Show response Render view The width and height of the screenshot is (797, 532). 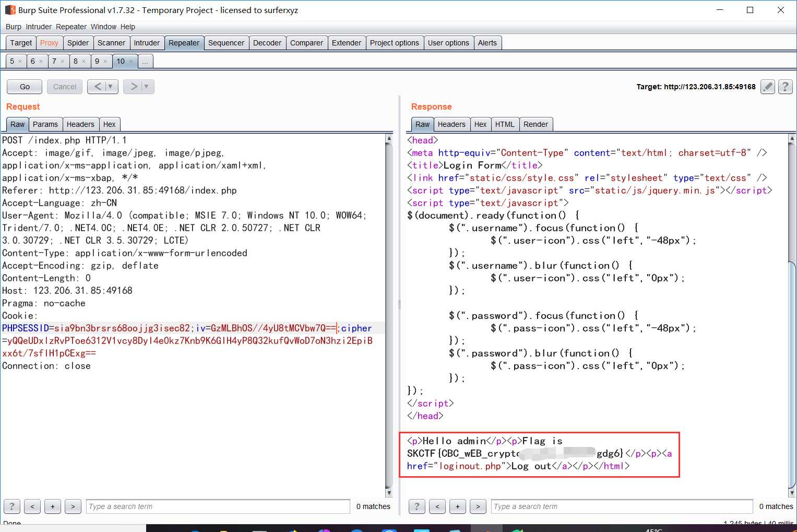[536, 124]
